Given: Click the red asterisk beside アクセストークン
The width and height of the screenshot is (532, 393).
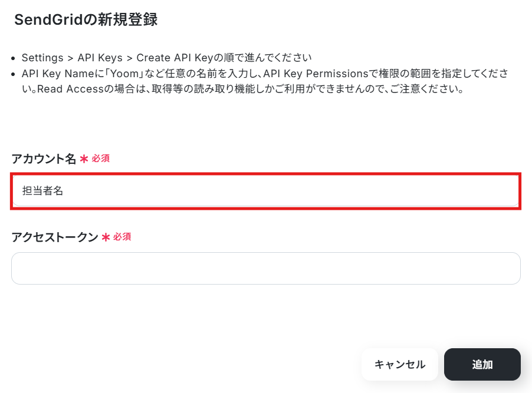Looking at the screenshot, I should pos(106,237).
